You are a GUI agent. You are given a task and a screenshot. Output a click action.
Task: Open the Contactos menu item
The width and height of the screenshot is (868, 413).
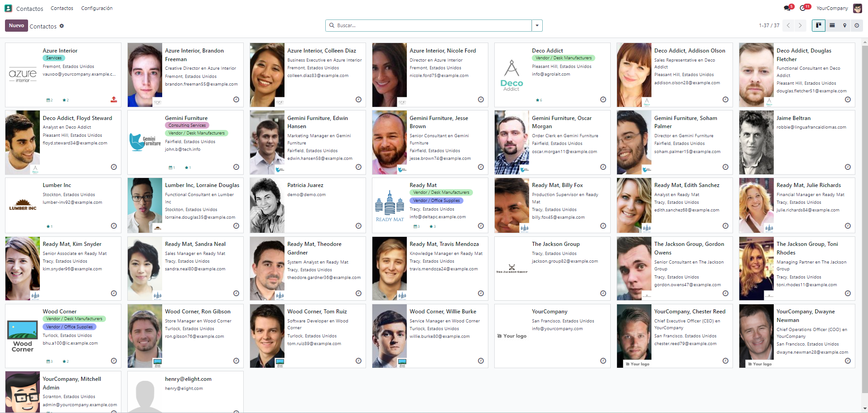click(62, 8)
